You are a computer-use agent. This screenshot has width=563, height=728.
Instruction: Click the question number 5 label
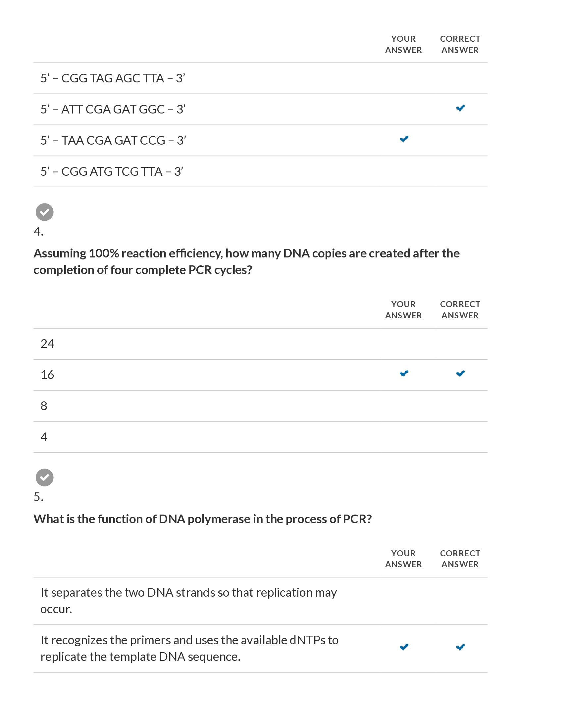38,497
